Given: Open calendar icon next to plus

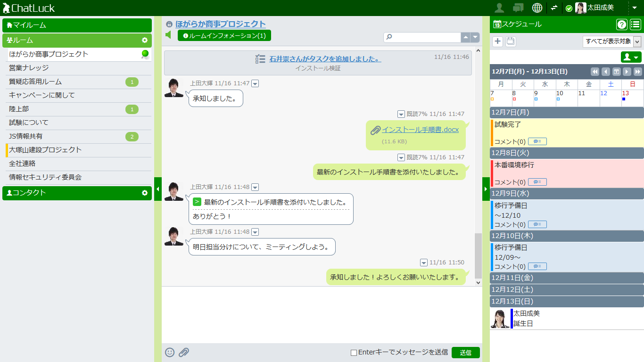Looking at the screenshot, I should pyautogui.click(x=511, y=41).
